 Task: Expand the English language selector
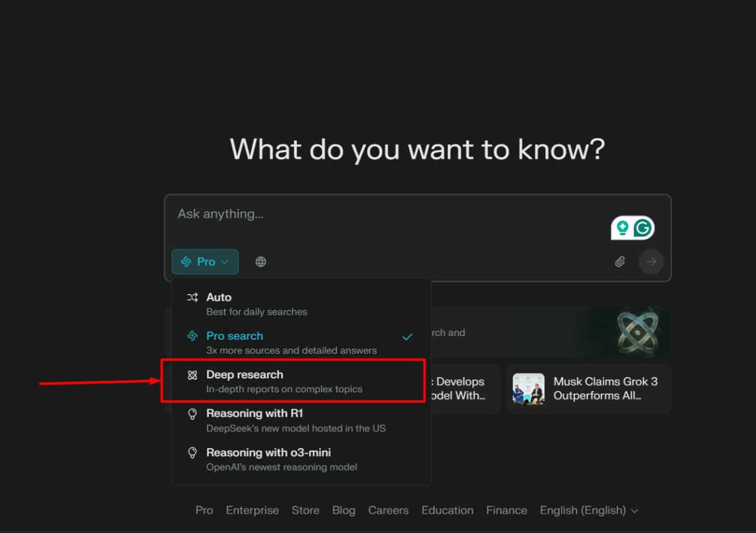588,510
